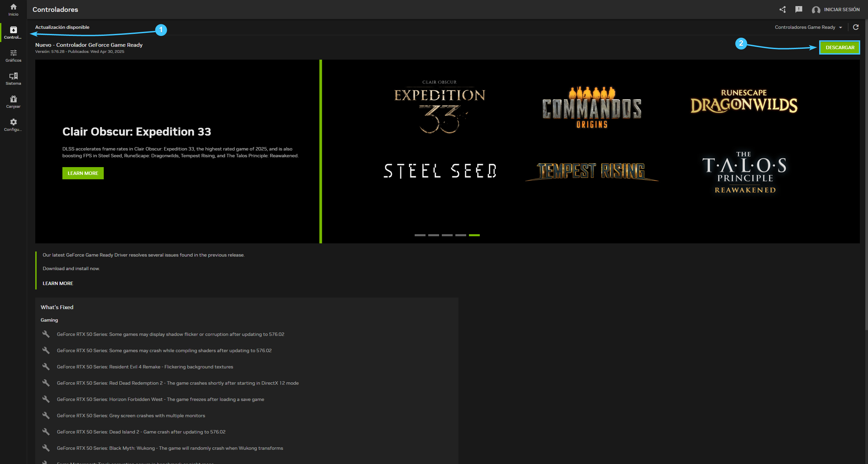Click the 'Versión: 576.28' publication line

pos(80,52)
